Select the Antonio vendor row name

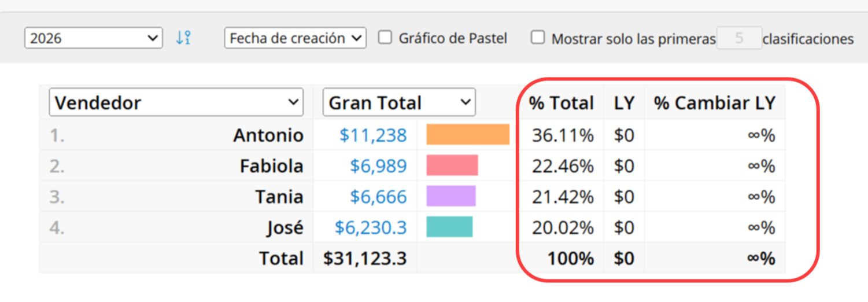pos(268,135)
